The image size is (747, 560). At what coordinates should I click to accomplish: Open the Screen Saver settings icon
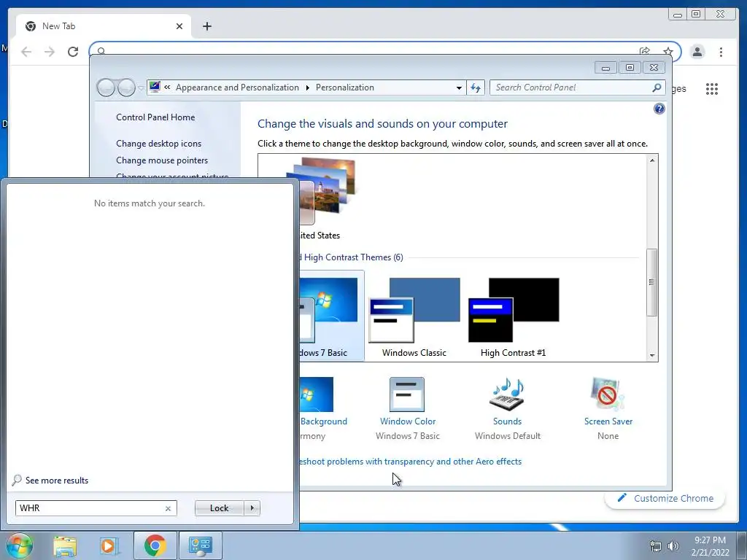[608, 394]
